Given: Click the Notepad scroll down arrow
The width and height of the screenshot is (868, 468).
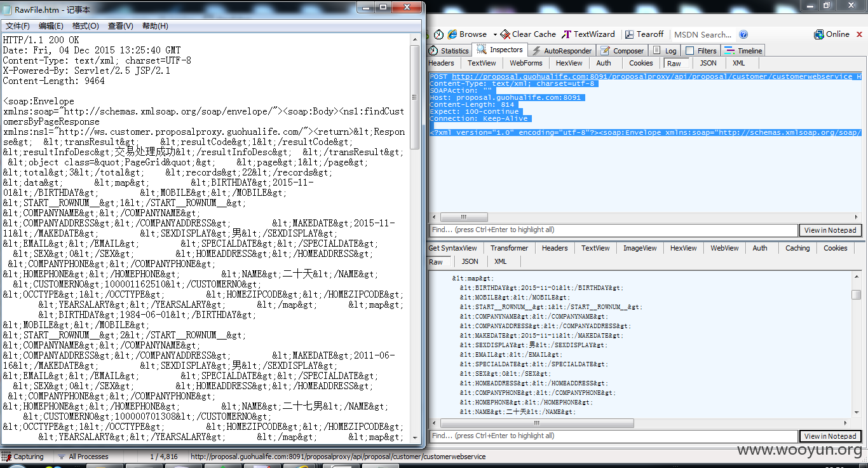Looking at the screenshot, I should tap(415, 438).
